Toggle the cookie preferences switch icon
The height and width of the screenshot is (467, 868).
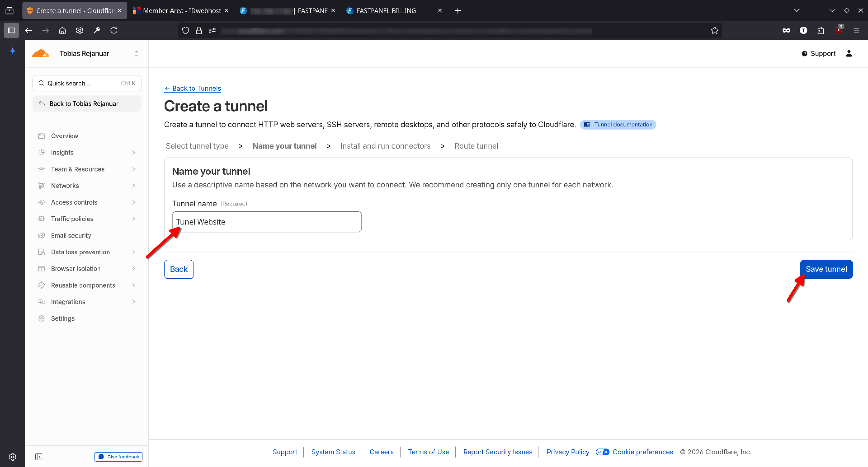(x=602, y=452)
